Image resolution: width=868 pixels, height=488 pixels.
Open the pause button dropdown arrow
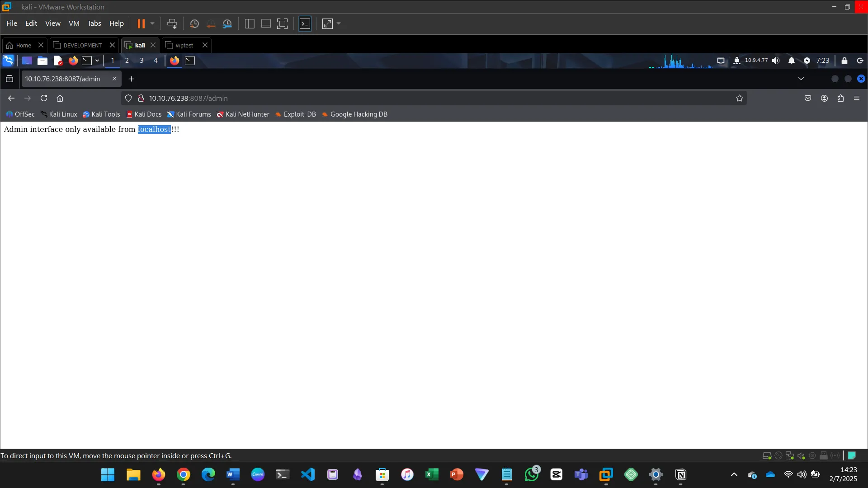pos(153,23)
